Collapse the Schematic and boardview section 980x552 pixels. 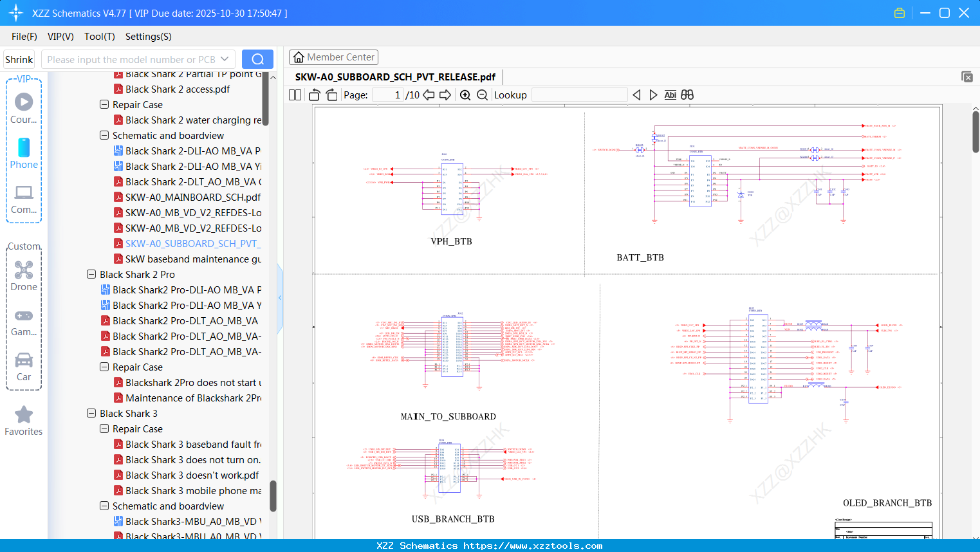[104, 135]
